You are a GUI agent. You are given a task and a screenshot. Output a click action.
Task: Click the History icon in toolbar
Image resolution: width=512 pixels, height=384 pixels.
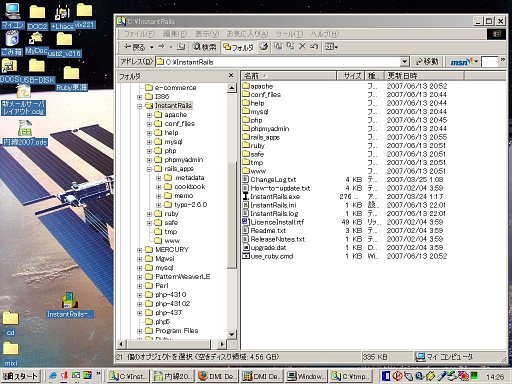(263, 47)
